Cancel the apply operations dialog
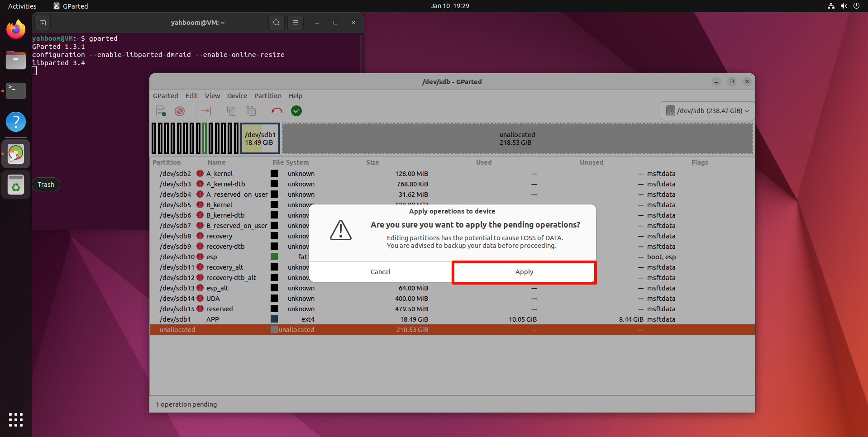This screenshot has height=437, width=868. 380,272
